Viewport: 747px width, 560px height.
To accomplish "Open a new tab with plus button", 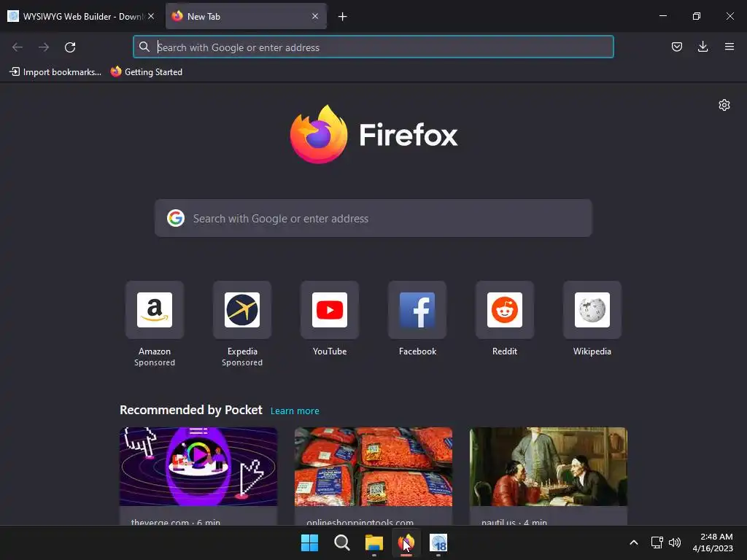I will pos(343,17).
